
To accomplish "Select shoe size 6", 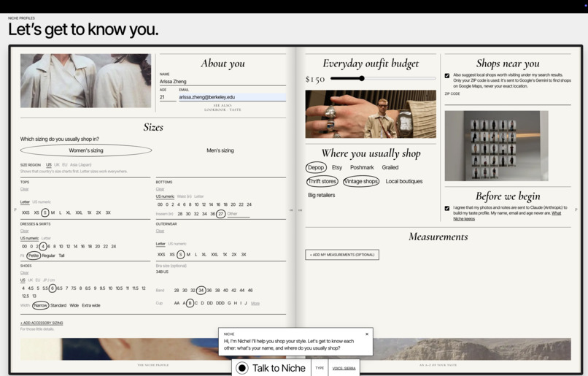I will pos(52,288).
